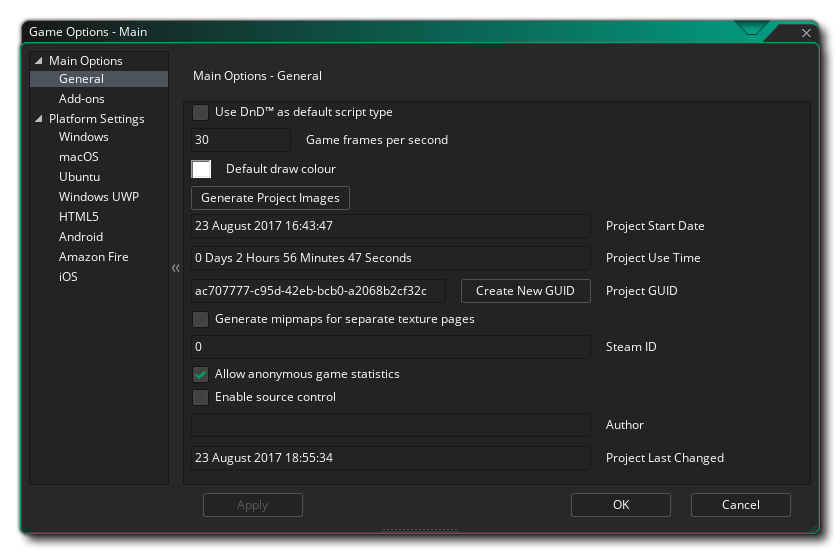Open the Windows platform settings
The height and width of the screenshot is (554, 840).
pos(83,137)
